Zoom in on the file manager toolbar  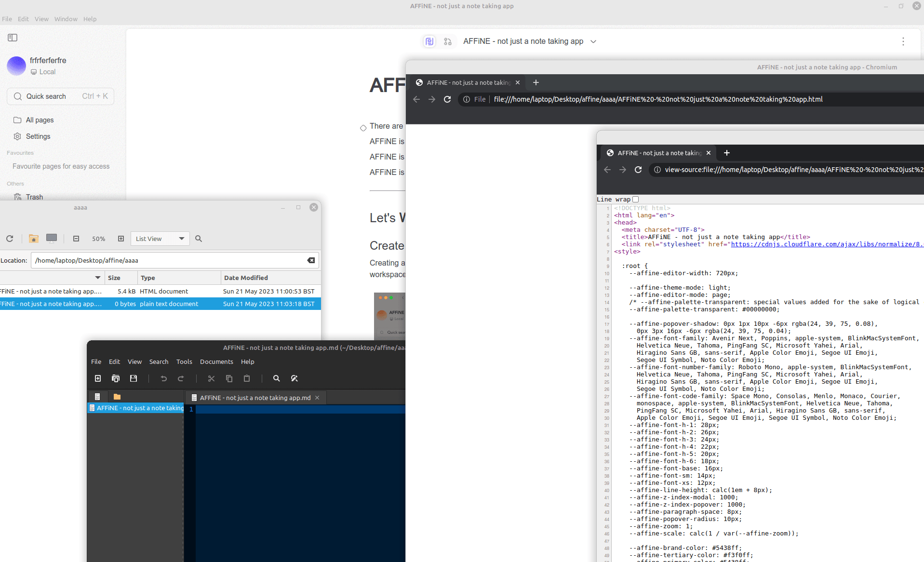tap(121, 239)
